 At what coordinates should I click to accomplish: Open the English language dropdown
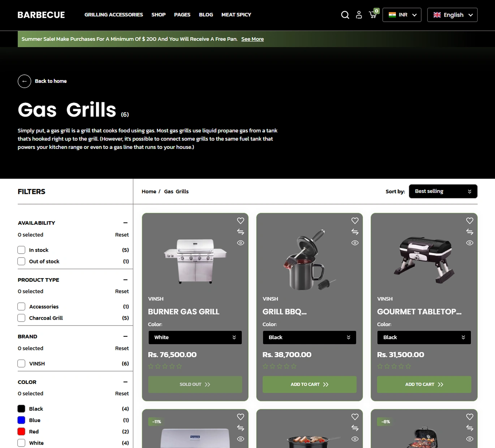452,15
